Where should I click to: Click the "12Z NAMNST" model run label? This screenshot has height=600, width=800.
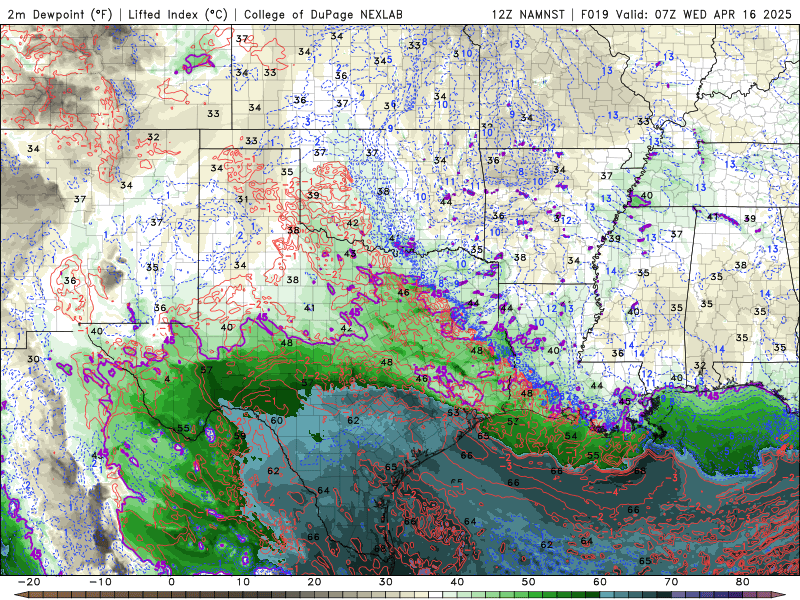point(528,14)
